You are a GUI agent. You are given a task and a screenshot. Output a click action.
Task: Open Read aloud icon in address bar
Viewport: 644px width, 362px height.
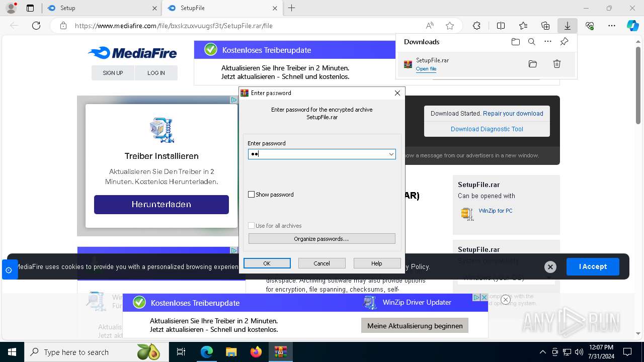point(430,26)
